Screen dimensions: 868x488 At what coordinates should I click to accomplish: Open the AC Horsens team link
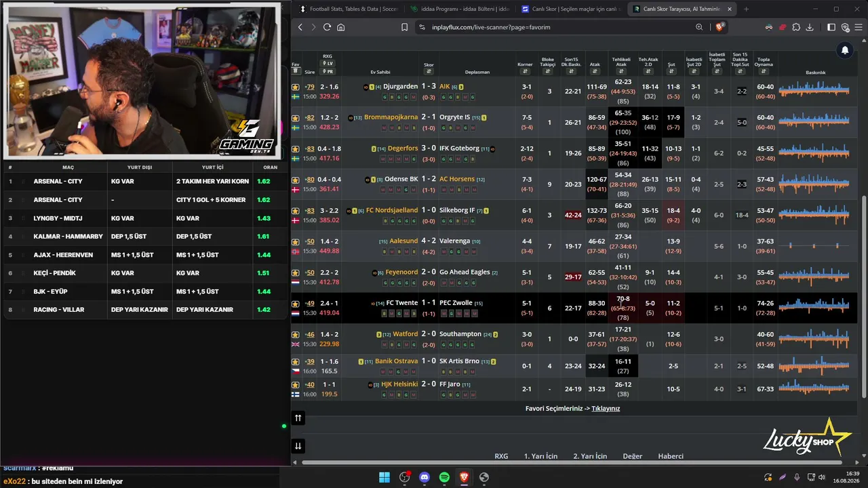coord(457,179)
